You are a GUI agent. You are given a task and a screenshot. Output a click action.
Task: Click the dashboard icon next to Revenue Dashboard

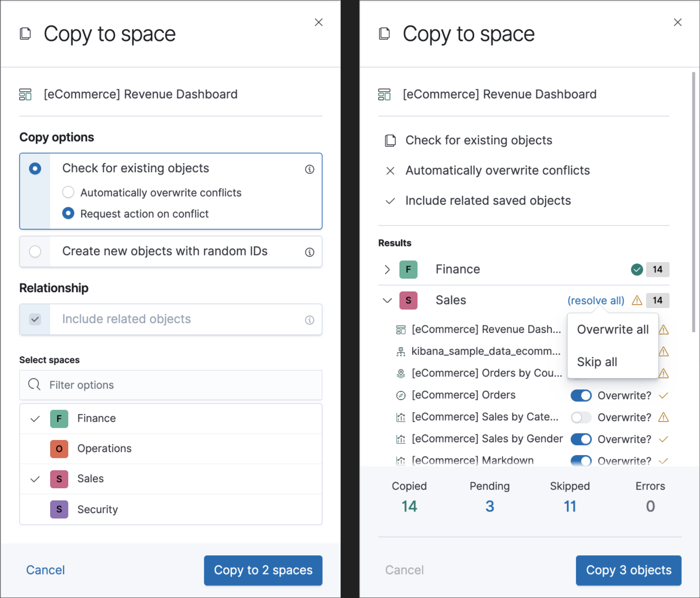click(x=25, y=94)
